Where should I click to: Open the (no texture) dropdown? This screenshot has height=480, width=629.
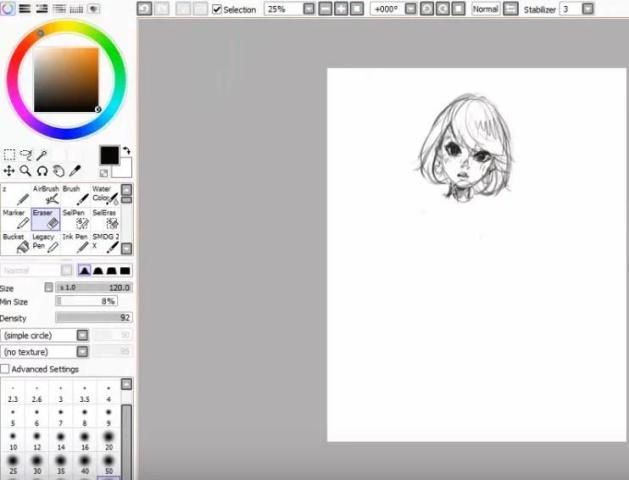(x=83, y=352)
